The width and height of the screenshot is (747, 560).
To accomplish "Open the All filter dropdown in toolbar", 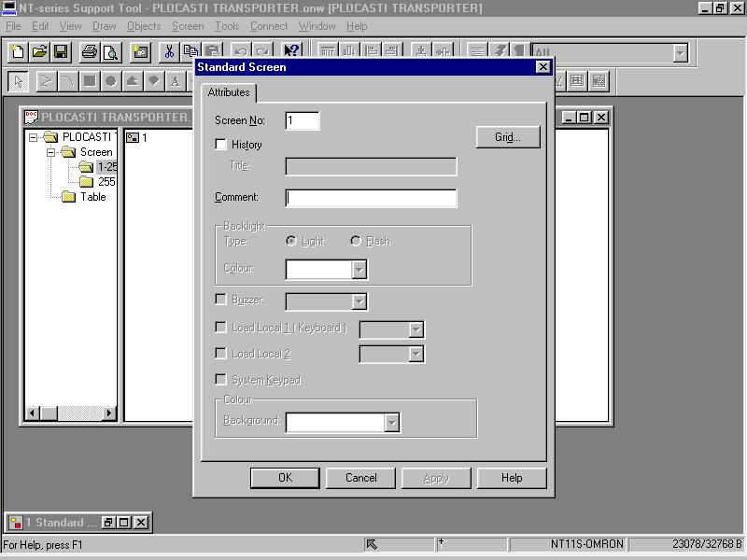I will click(x=681, y=53).
